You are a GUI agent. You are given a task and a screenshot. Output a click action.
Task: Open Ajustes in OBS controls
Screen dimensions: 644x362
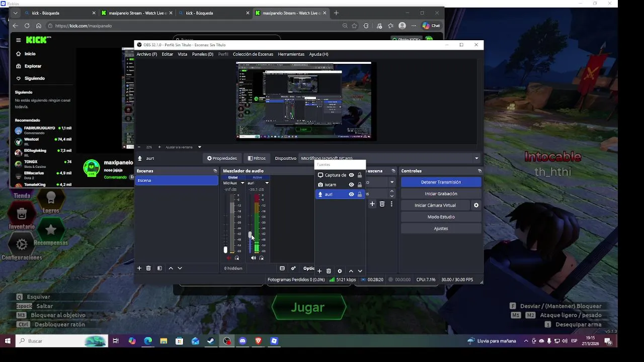(441, 228)
